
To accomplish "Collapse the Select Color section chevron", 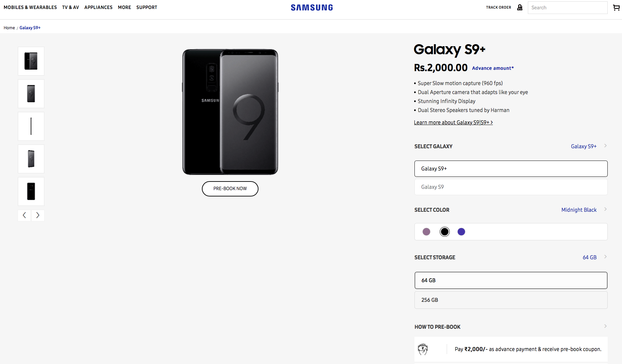I will pos(605,209).
